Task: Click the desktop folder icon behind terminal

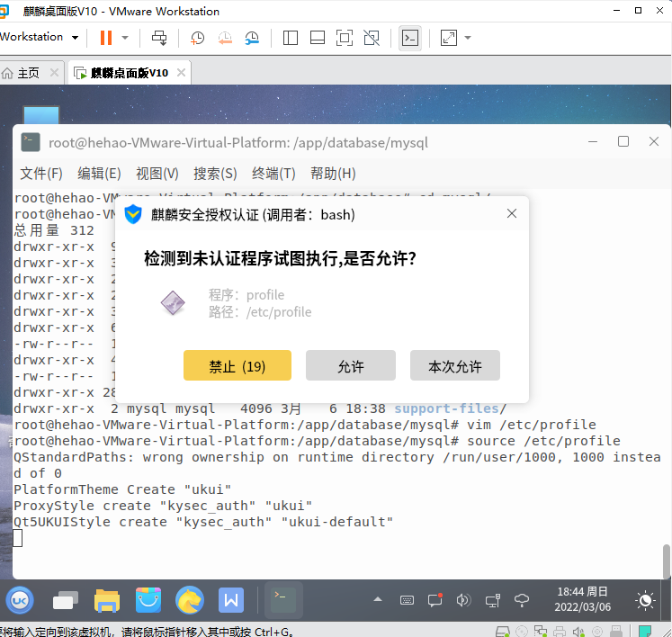Action: 41,115
